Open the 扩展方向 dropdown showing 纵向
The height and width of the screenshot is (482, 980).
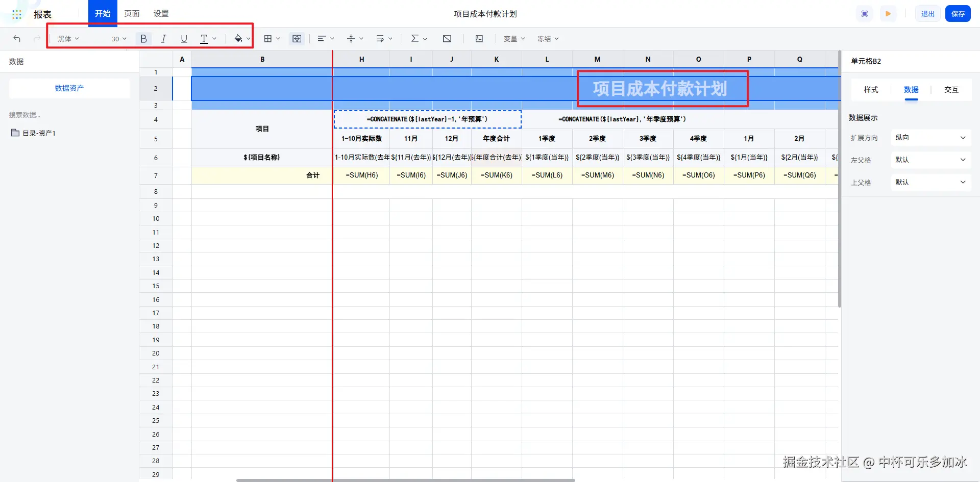pyautogui.click(x=930, y=138)
